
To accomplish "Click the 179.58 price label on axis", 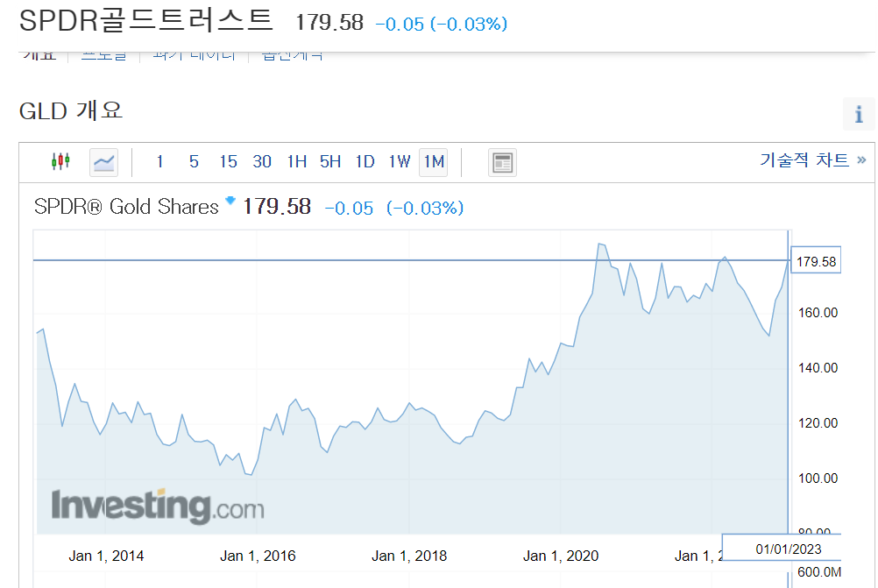I will pos(816,261).
